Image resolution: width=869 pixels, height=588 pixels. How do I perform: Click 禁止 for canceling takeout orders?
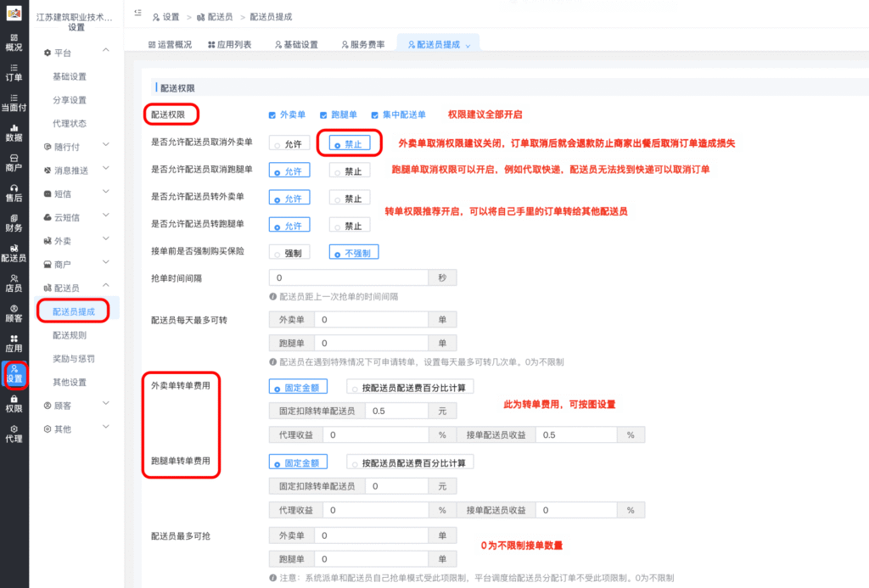pyautogui.click(x=349, y=143)
